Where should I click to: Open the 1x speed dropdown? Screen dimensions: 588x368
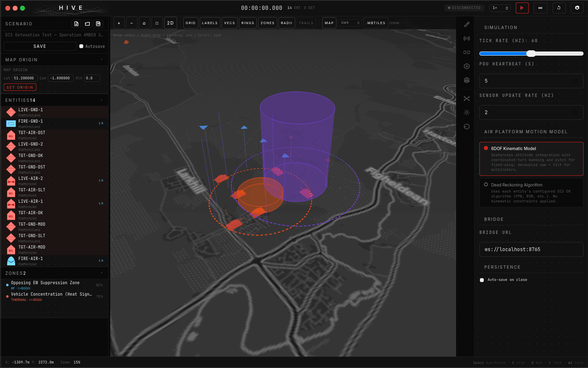click(x=500, y=8)
